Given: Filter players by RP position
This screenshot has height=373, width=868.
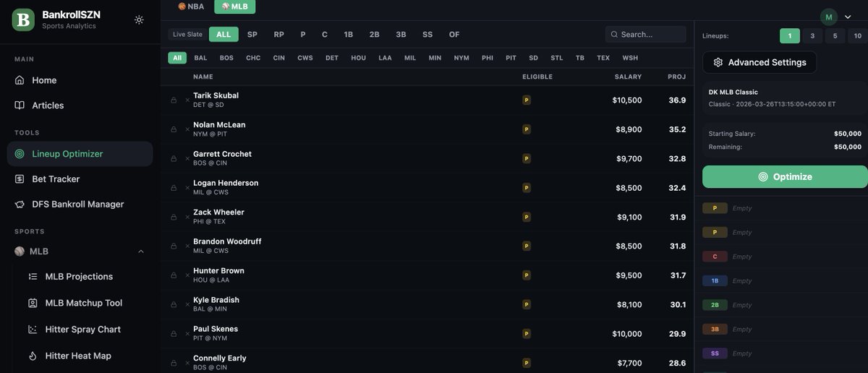Looking at the screenshot, I should pos(278,34).
